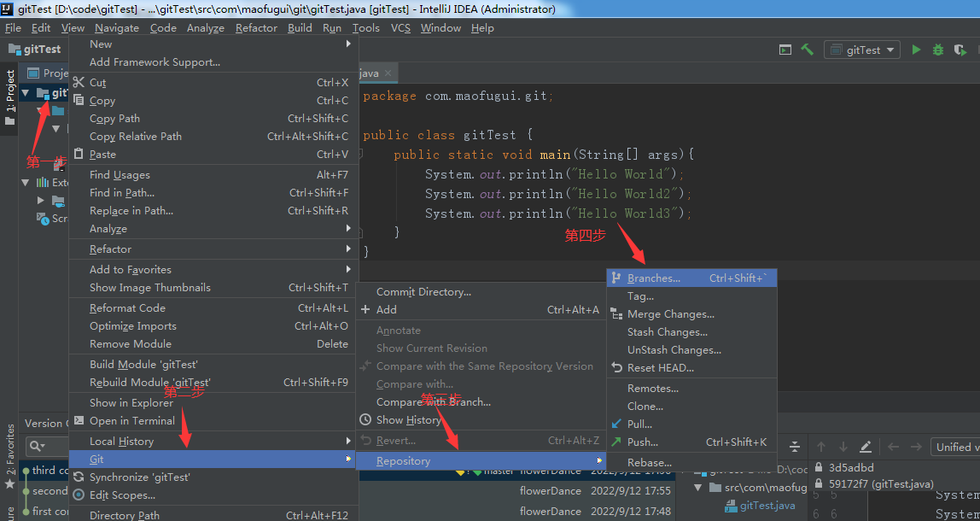
Task: Click the collapse all icon in diff toolbar
Action: 795,447
